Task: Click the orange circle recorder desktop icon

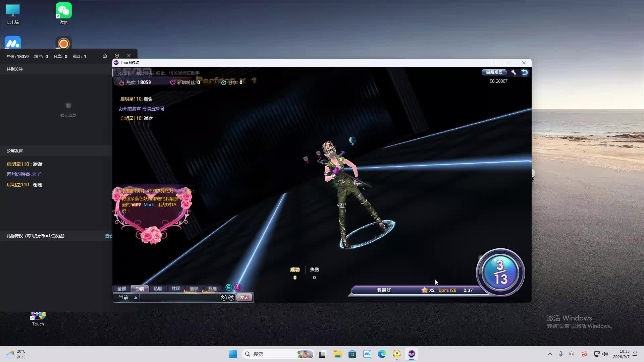Action: (64, 43)
